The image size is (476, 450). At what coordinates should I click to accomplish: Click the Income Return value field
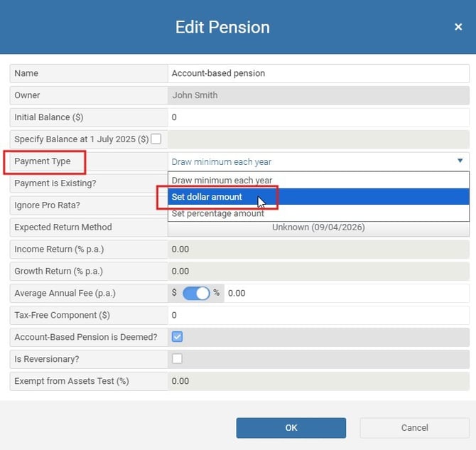(318, 250)
